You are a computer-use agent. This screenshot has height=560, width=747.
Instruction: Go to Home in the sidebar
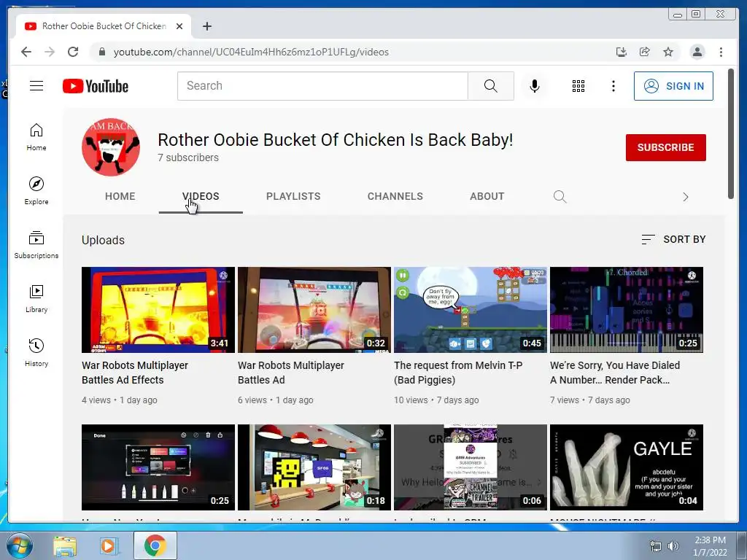click(36, 137)
